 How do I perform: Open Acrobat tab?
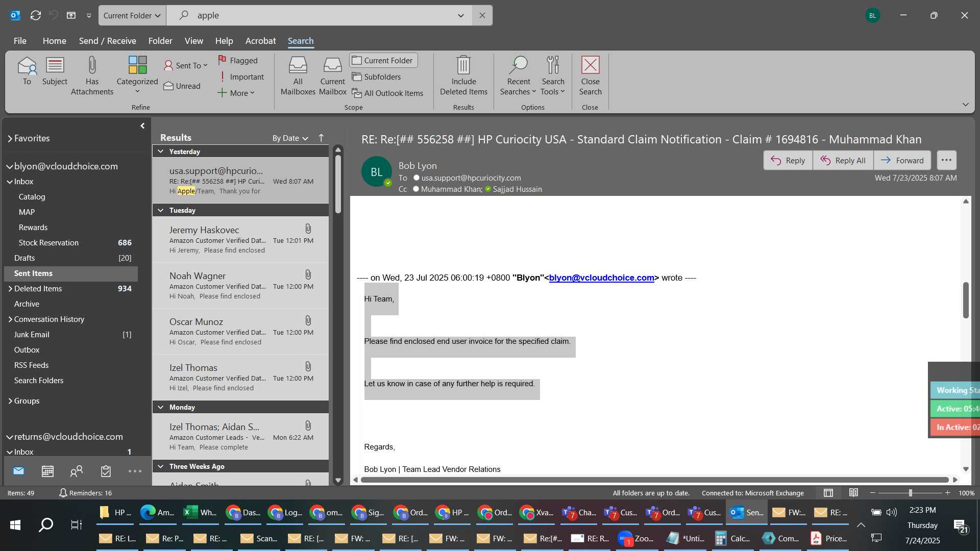260,41
